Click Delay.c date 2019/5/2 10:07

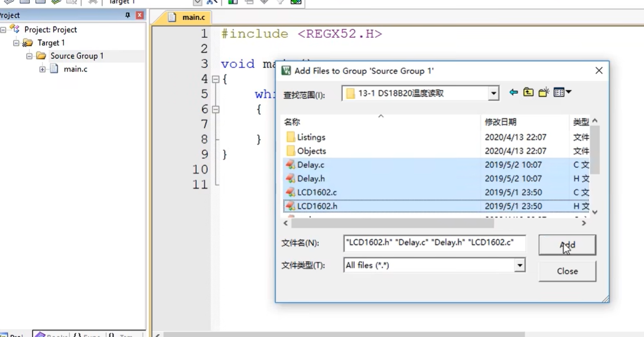coord(513,165)
